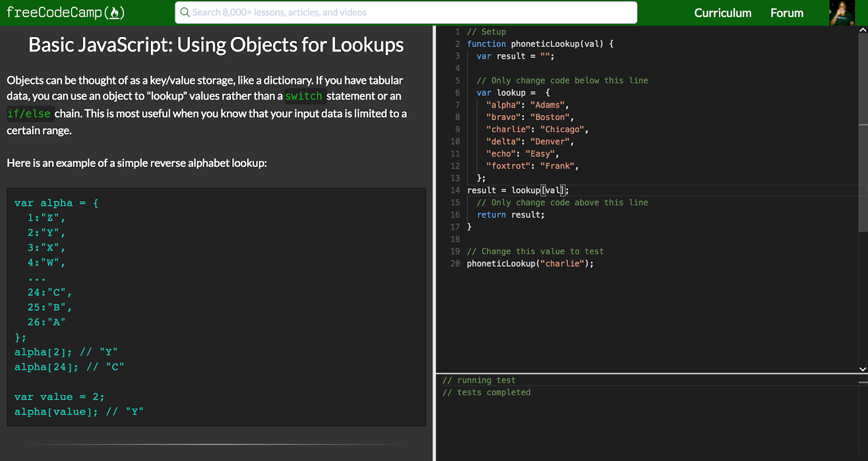Open the Curriculum page
This screenshot has height=461, width=868.
click(x=723, y=13)
